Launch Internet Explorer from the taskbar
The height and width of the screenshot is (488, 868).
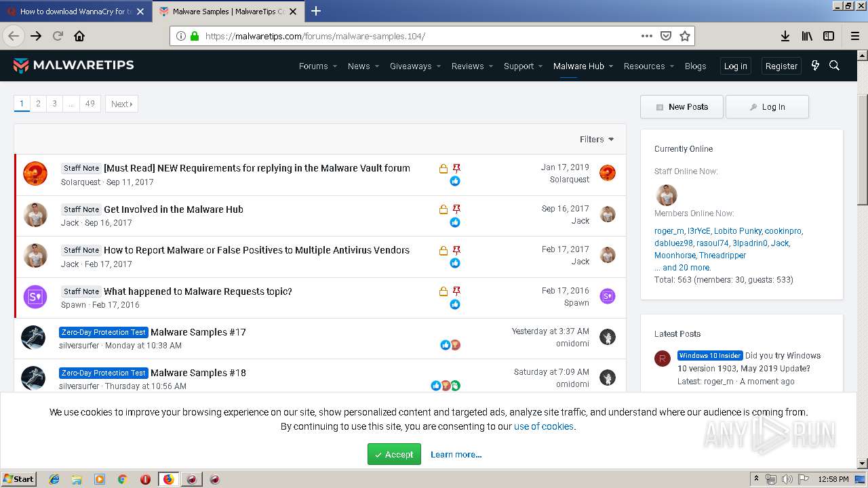[54, 479]
